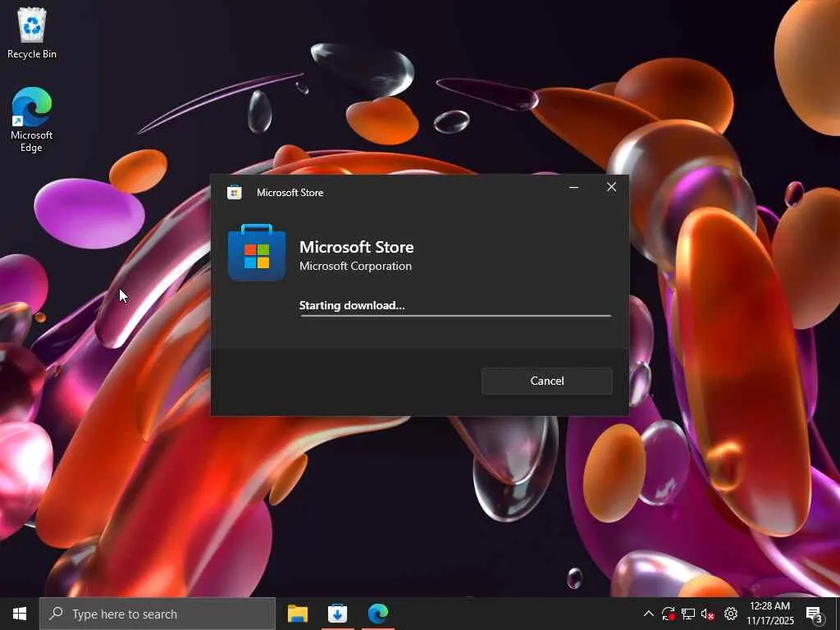Open the clock and date flyout
The width and height of the screenshot is (840, 630).
coord(770,614)
